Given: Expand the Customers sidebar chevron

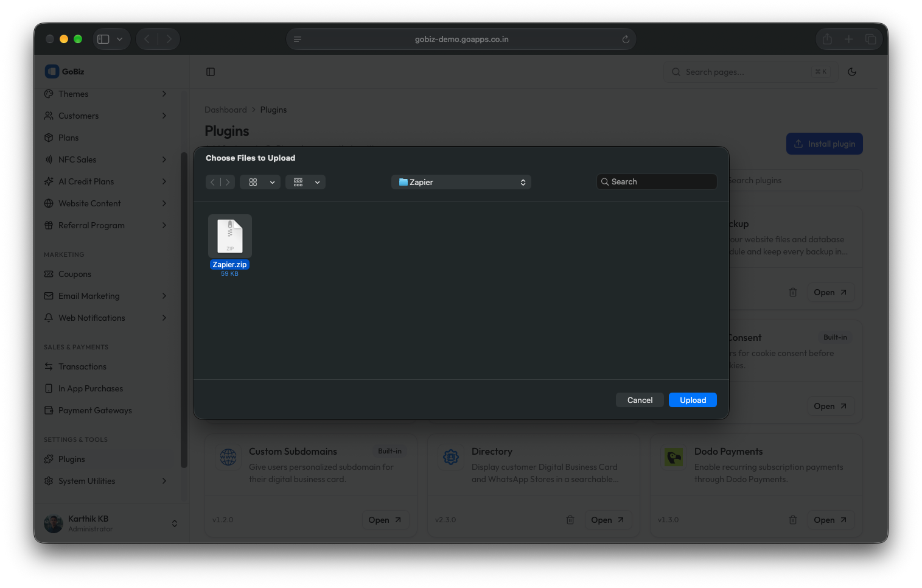Looking at the screenshot, I should point(164,116).
